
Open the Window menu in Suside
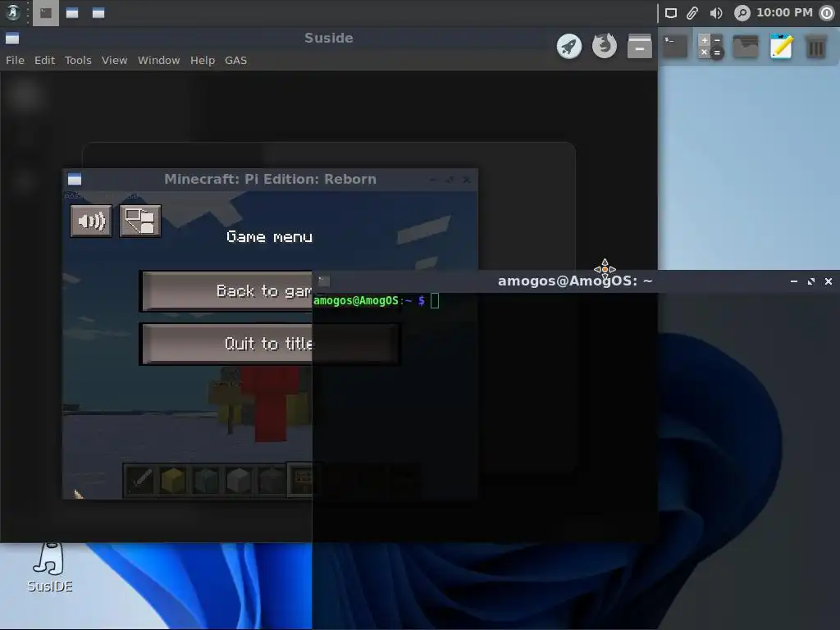[x=158, y=60]
